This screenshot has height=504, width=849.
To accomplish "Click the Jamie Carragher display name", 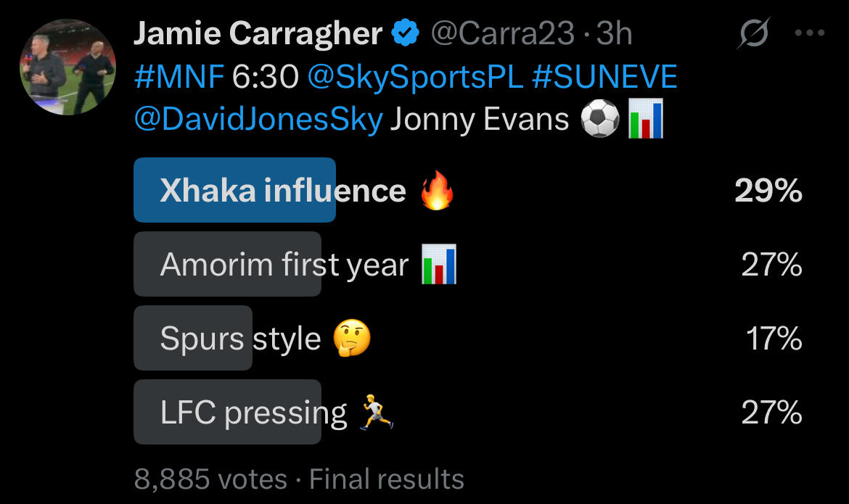I will coord(258,33).
